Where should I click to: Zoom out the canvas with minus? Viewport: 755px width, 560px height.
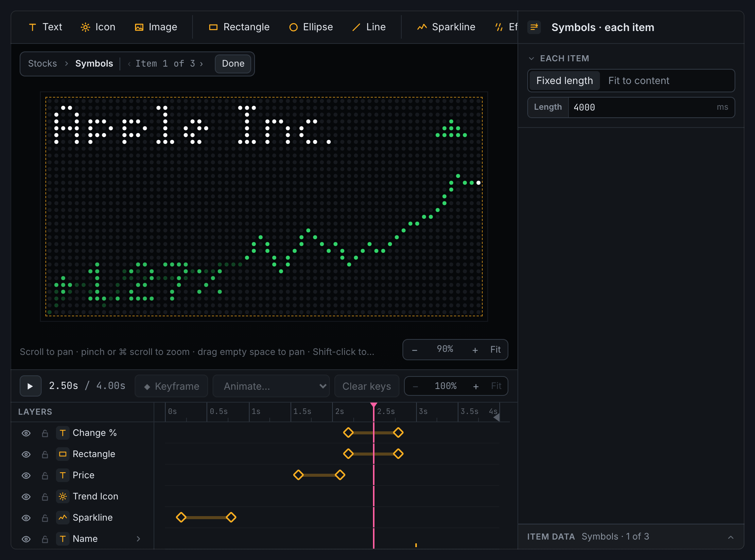(x=415, y=350)
